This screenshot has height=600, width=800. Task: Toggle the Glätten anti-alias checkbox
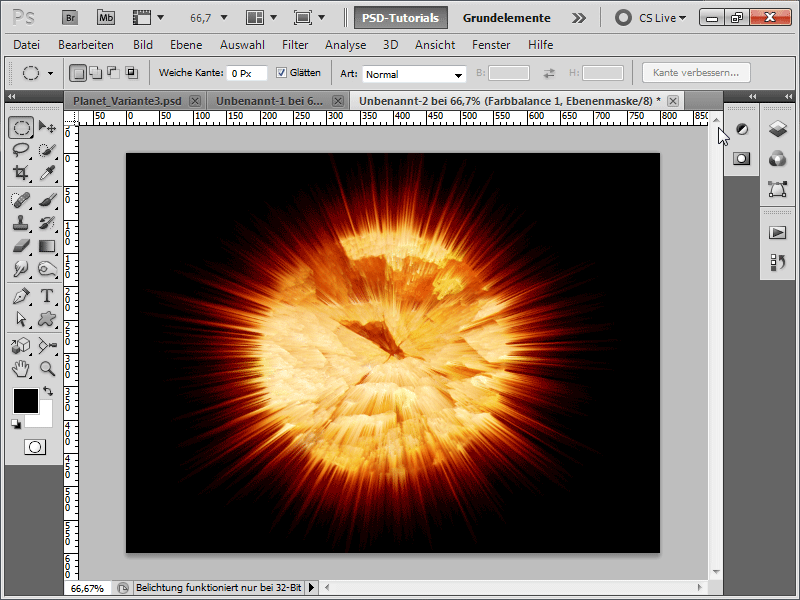[281, 73]
